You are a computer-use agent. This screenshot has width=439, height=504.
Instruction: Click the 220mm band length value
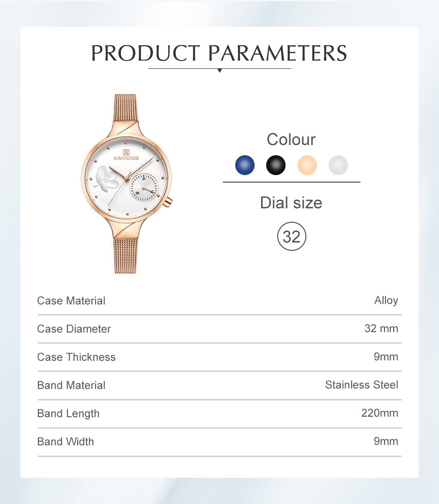[379, 413]
